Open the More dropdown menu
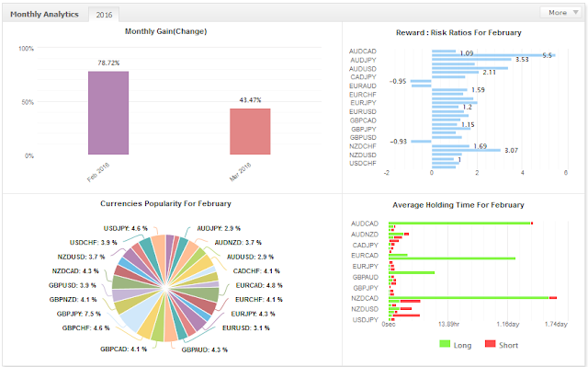 (x=561, y=12)
